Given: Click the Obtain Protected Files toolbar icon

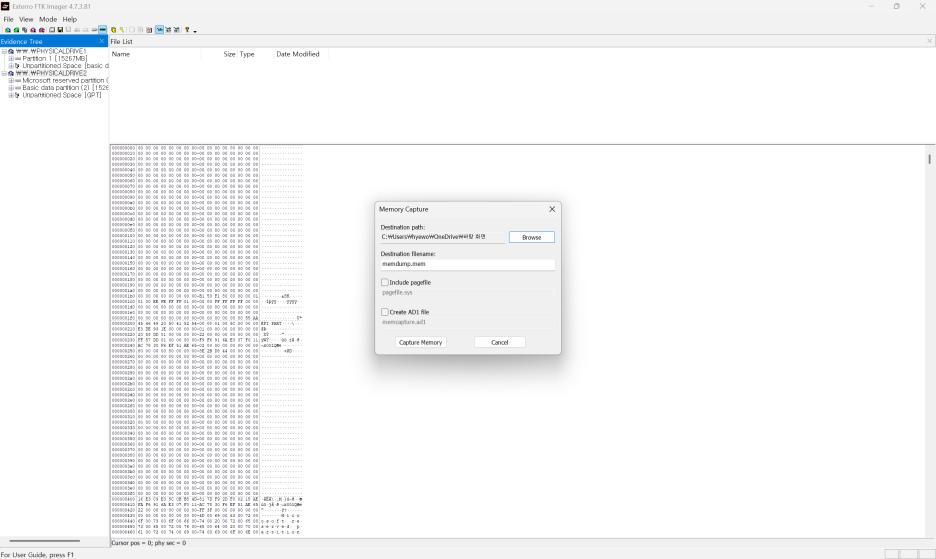Looking at the screenshot, I should point(113,30).
